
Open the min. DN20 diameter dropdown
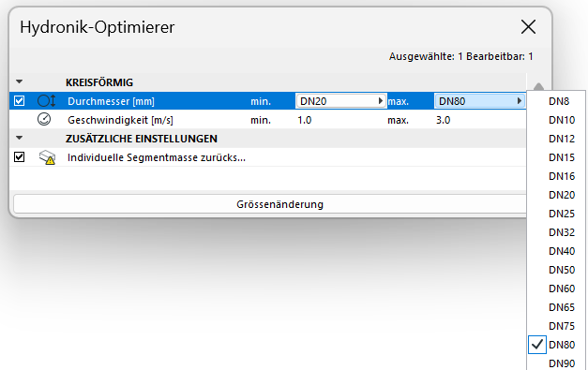click(341, 101)
